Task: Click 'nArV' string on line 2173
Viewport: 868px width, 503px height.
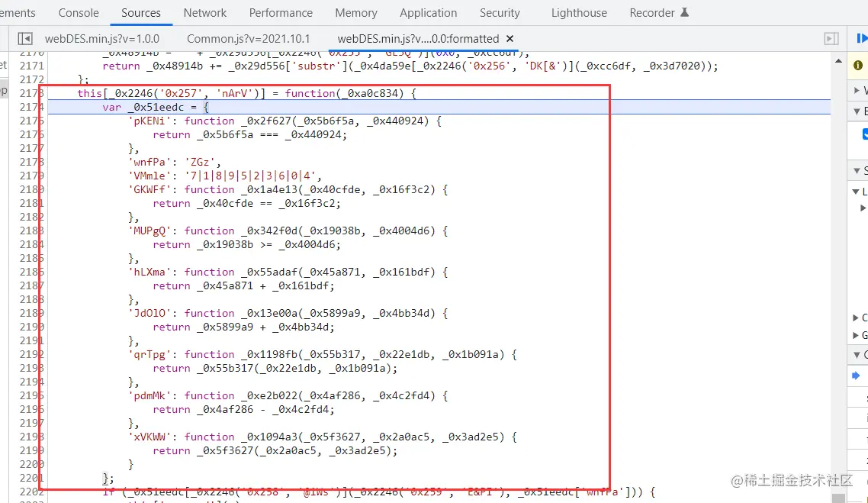Action: click(234, 94)
